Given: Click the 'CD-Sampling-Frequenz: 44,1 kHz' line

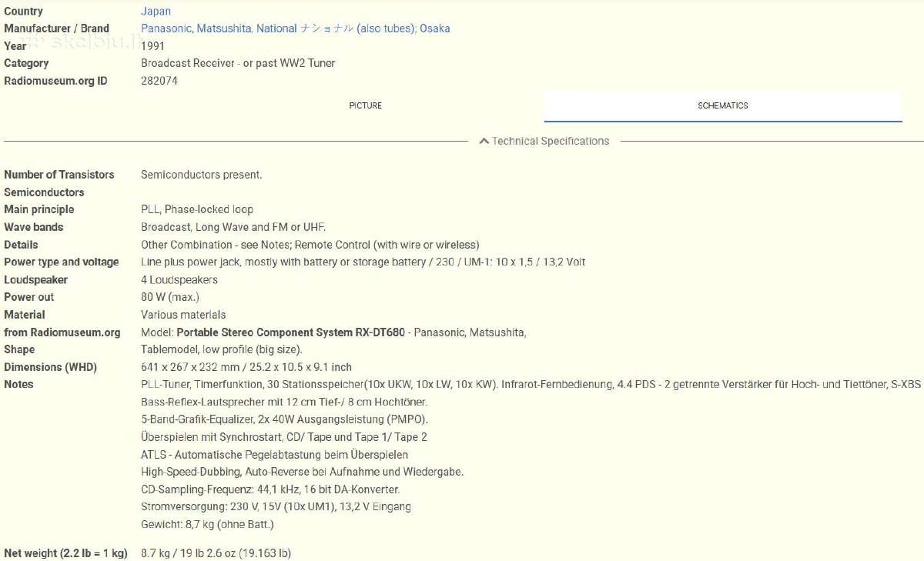Looking at the screenshot, I should [x=270, y=489].
